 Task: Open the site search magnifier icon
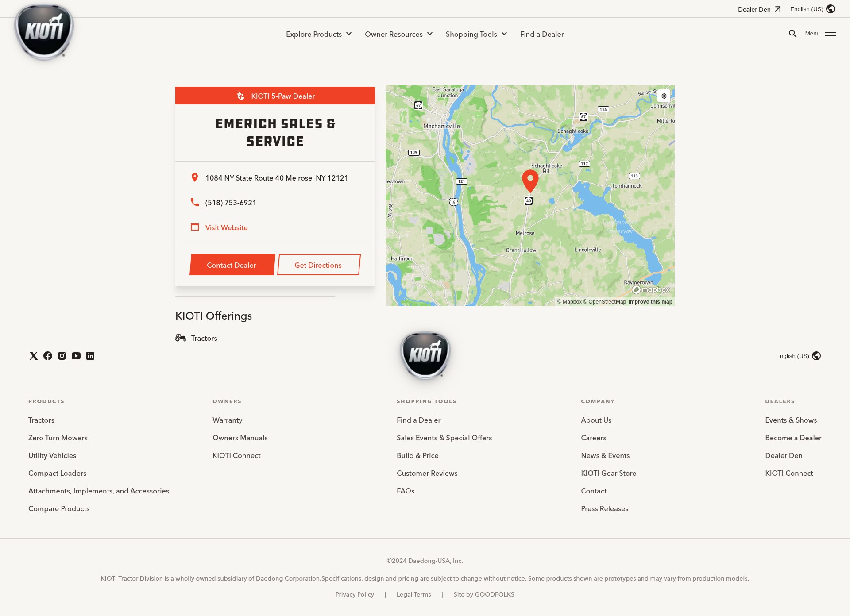[793, 34]
